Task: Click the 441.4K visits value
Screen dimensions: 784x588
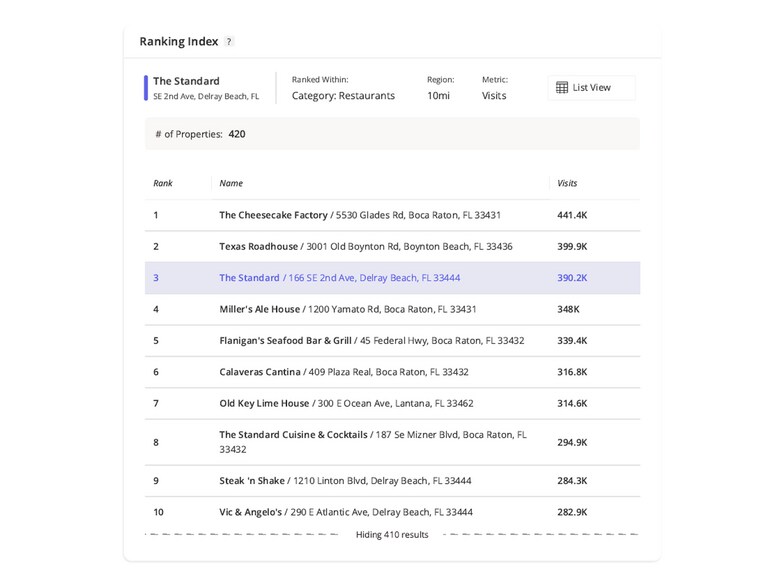Action: 572,215
